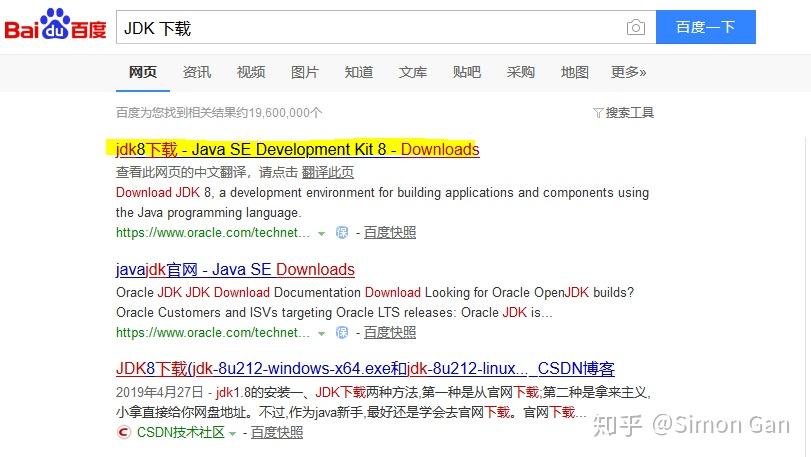The height and width of the screenshot is (457, 811).
Task: Click 保 security badge on second result
Action: (342, 332)
